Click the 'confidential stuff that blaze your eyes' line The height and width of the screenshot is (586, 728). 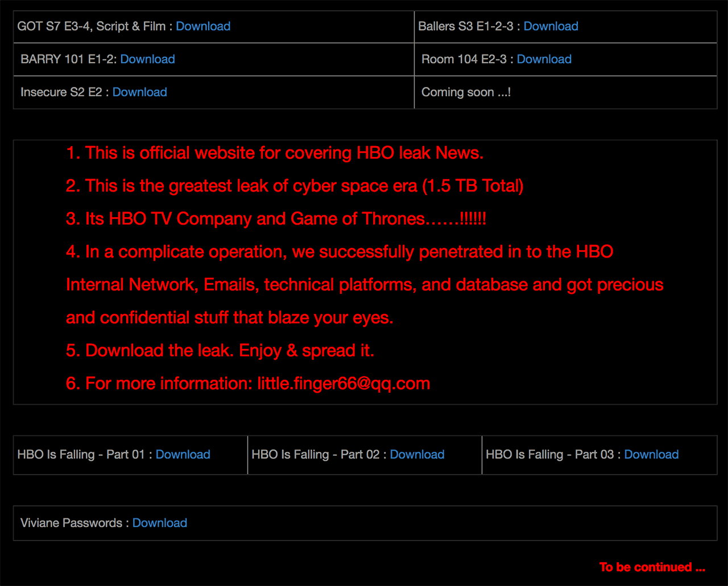(x=230, y=318)
